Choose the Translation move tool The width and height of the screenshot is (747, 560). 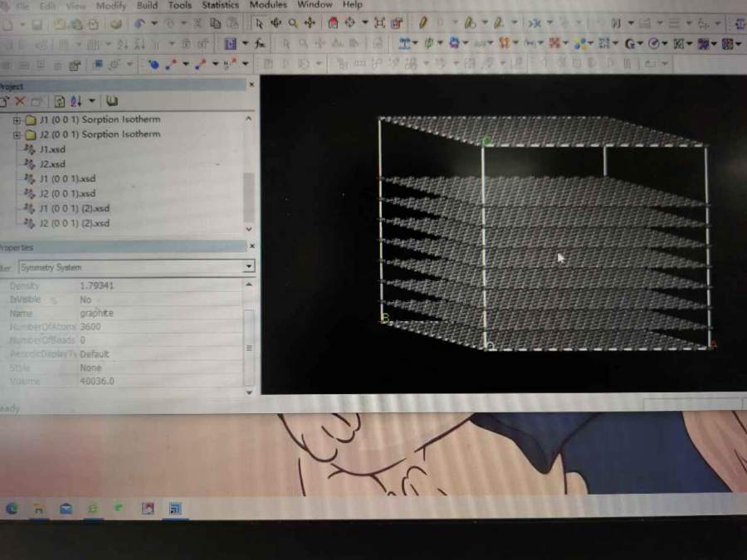pos(310,23)
